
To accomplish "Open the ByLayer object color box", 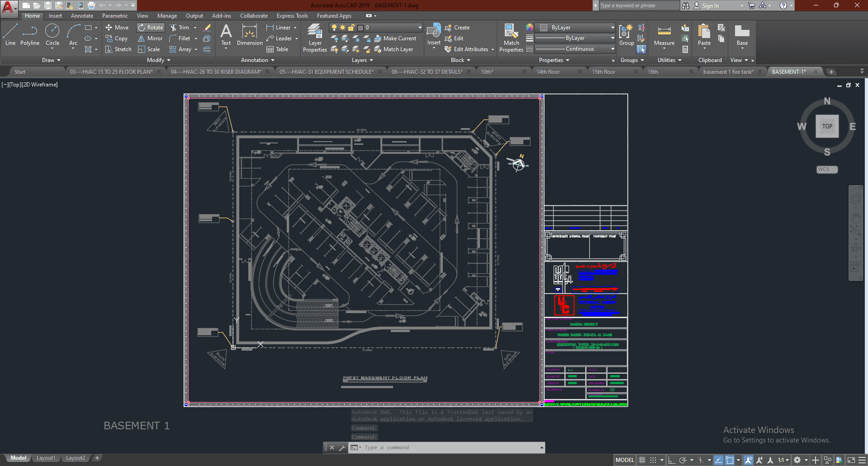I will point(575,28).
